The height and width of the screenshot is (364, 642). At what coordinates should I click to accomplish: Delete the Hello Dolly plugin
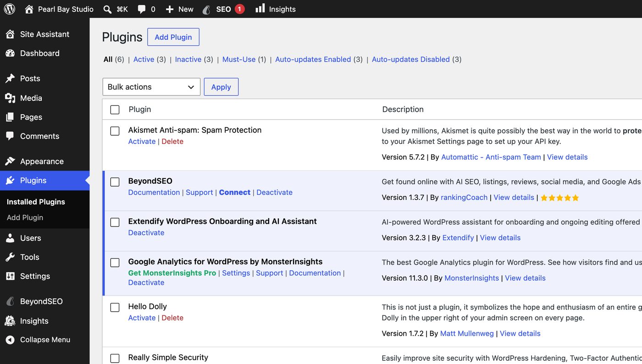coord(172,318)
